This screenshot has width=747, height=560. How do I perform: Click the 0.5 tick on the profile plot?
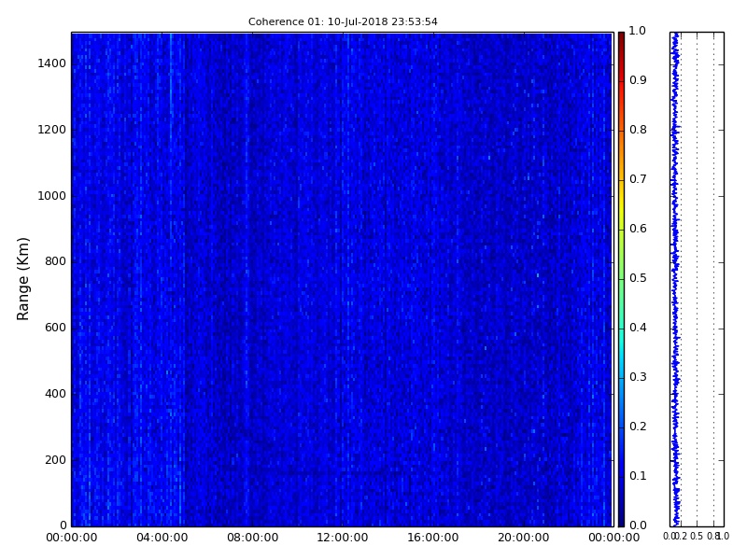pyautogui.click(x=697, y=537)
